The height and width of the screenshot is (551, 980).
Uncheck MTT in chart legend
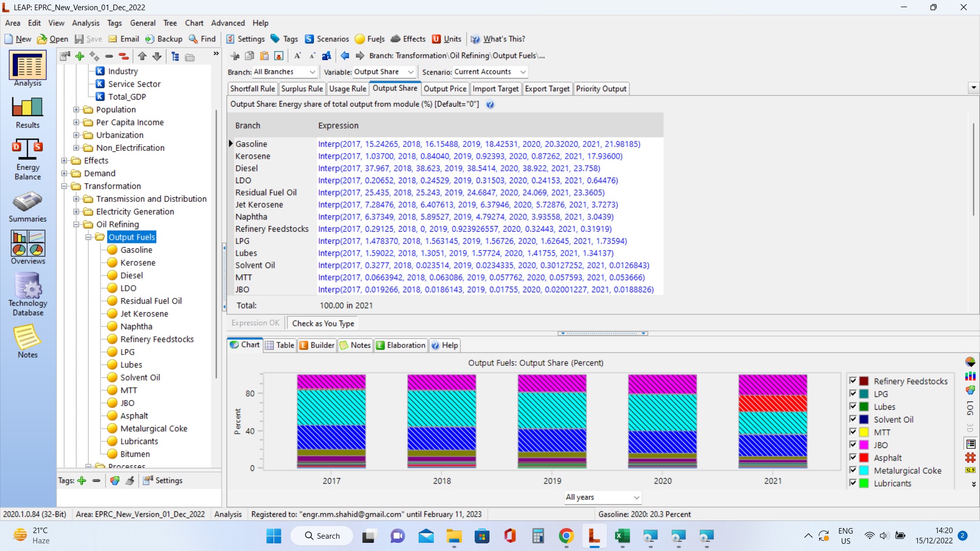tap(853, 432)
